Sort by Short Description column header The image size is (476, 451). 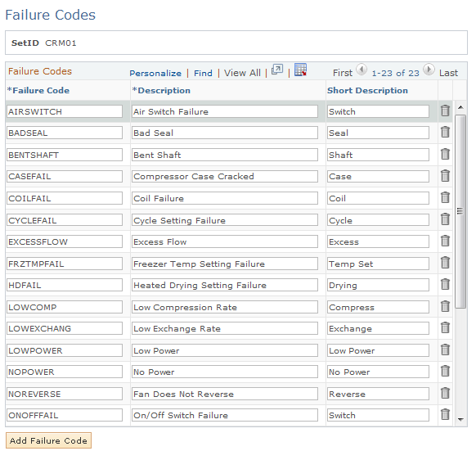pyautogui.click(x=367, y=91)
